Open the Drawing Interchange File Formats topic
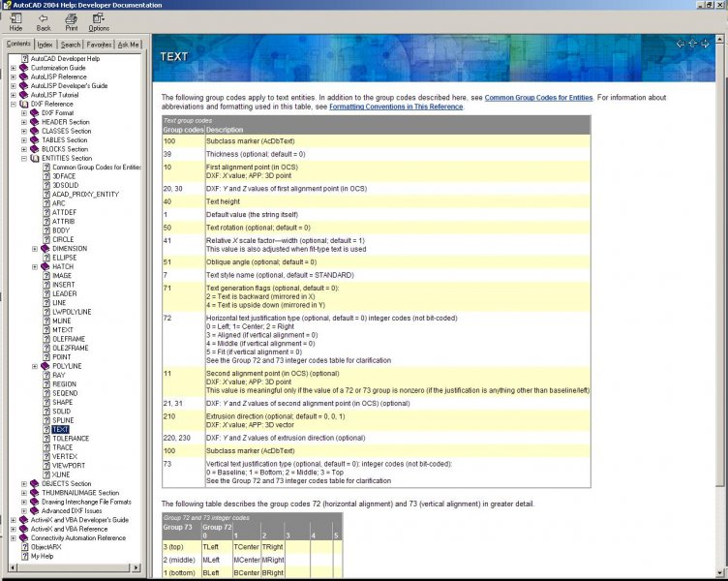Image resolution: width=728 pixels, height=581 pixels. [86, 502]
